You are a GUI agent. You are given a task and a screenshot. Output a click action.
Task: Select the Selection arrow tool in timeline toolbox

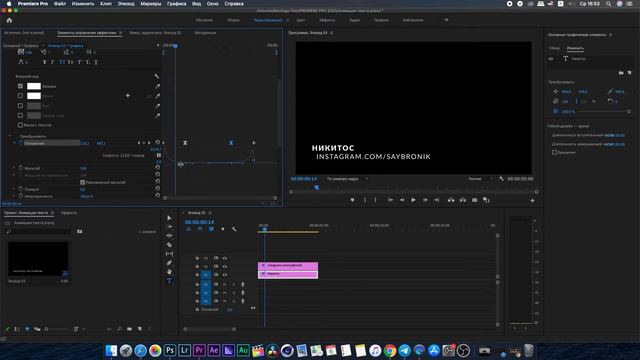coord(169,218)
